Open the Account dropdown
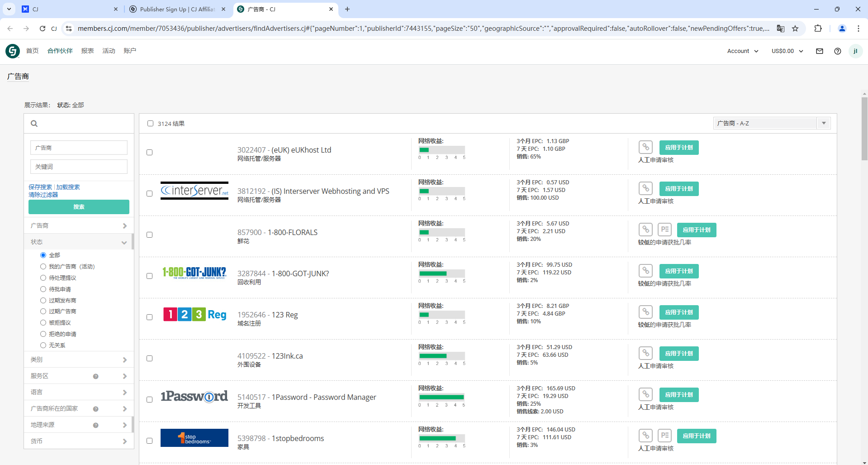This screenshot has width=868, height=465. pos(743,51)
